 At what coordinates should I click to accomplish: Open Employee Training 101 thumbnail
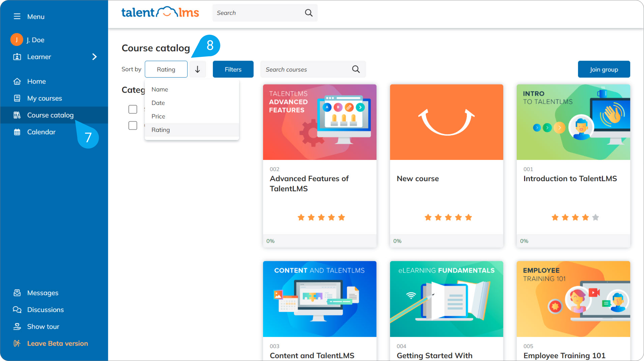click(574, 299)
